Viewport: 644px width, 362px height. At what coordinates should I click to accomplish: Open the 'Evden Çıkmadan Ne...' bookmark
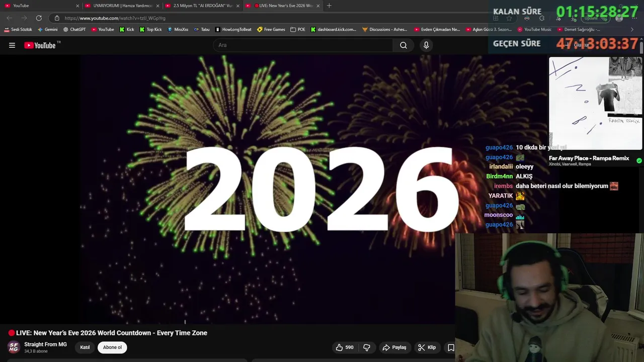(437, 30)
